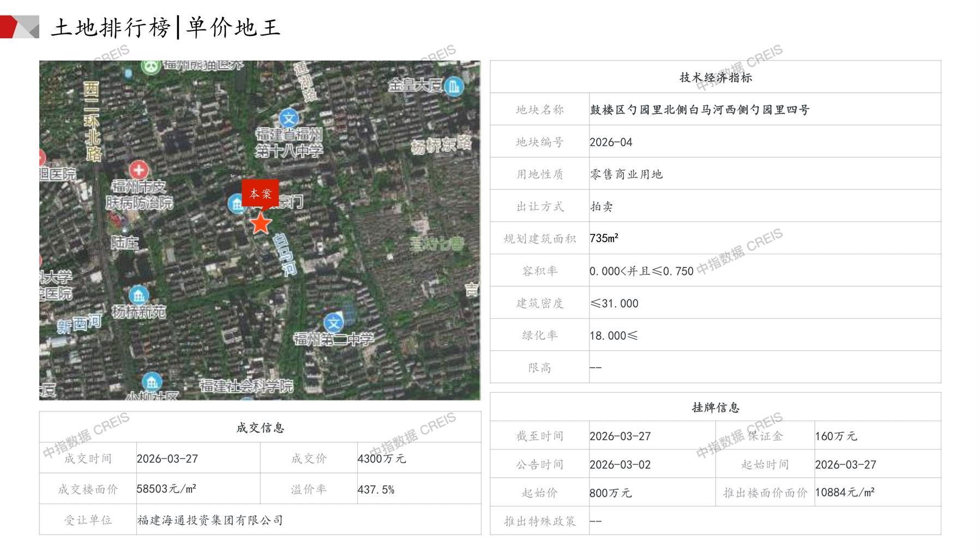
Task: Click the land parcel number 2026-04
Action: pos(611,142)
